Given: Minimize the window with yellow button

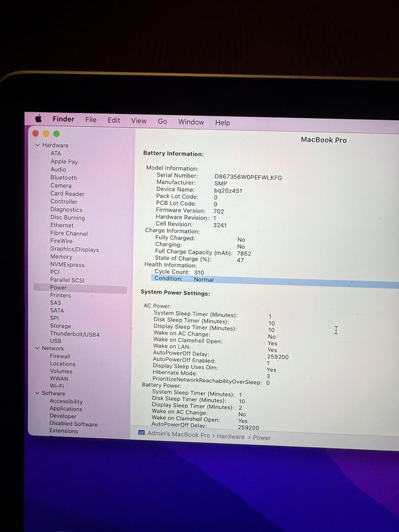Looking at the screenshot, I should (x=46, y=133).
